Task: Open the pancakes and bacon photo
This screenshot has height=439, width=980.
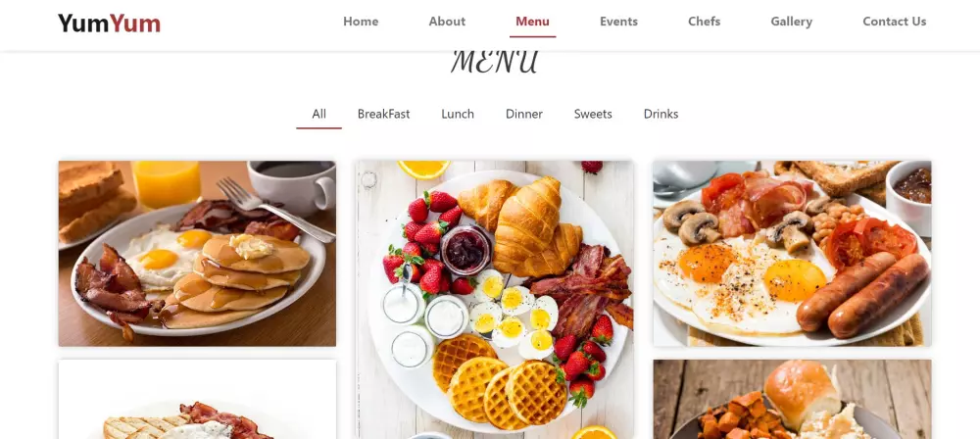Action: (197, 253)
